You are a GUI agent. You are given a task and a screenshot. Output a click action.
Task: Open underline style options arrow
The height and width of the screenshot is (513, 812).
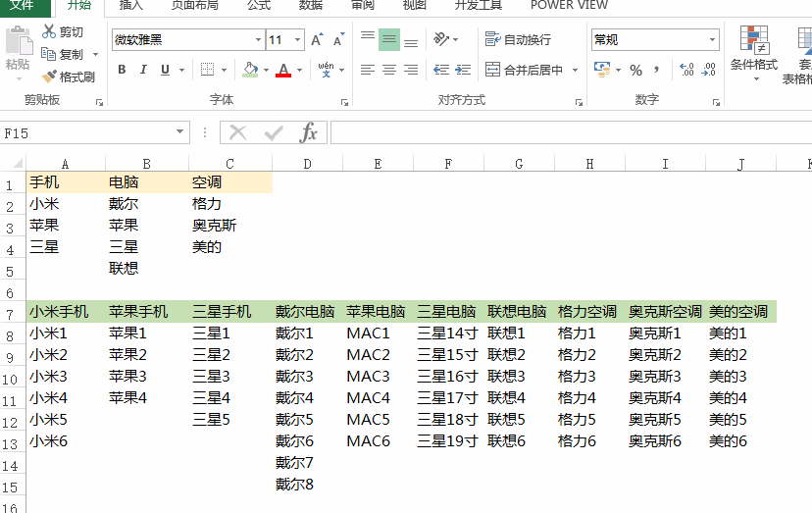click(181, 70)
